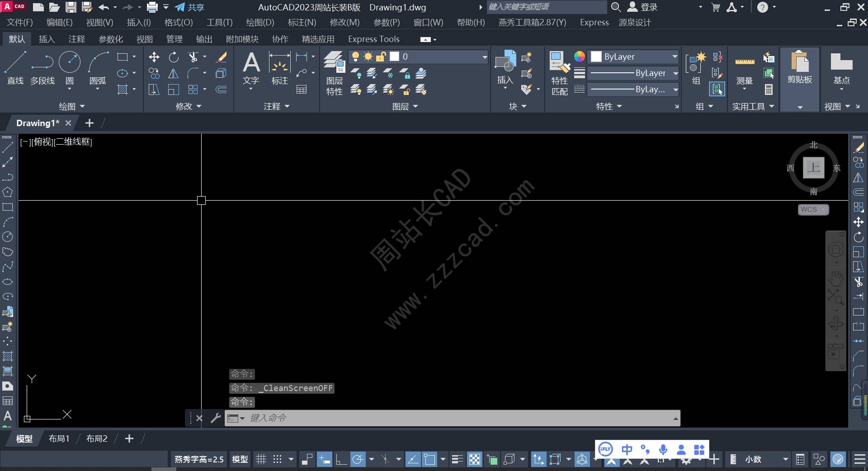
Task: Open the current layer dropdown showing 0
Action: click(419, 57)
